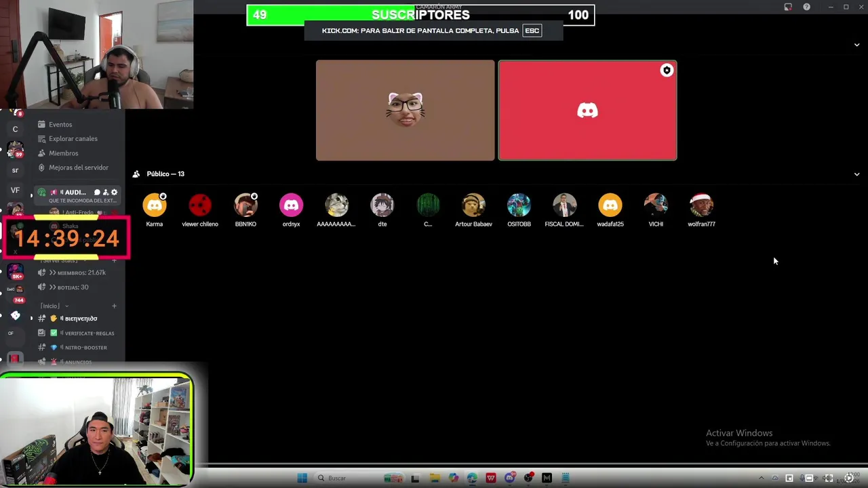Collapse the Público audience list chevron

[856, 174]
